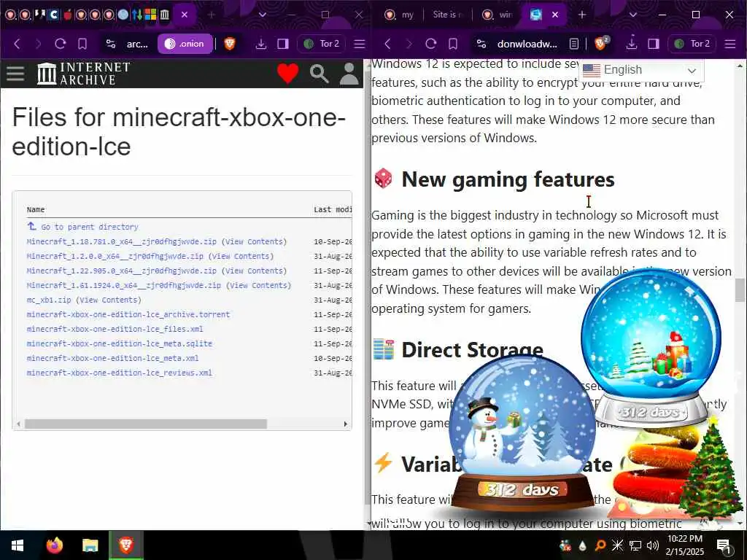Open Minecraft_1.18.781.0_x64 zip file link

pos(122,241)
